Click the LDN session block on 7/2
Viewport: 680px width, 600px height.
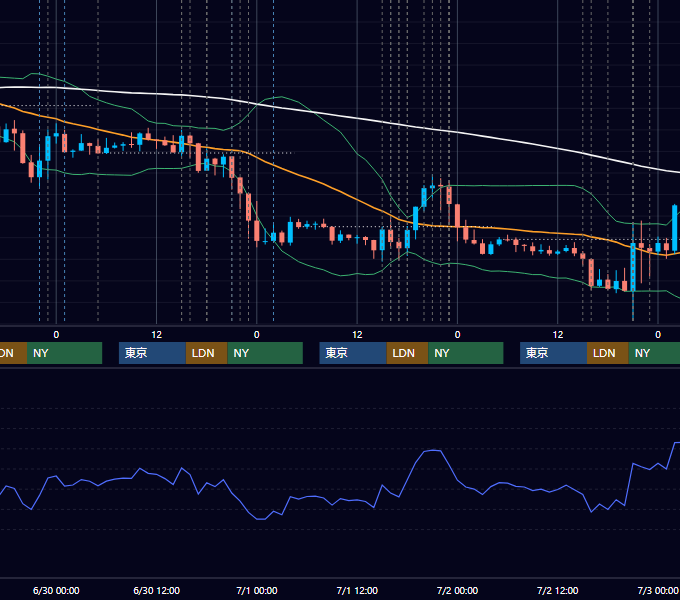click(608, 353)
